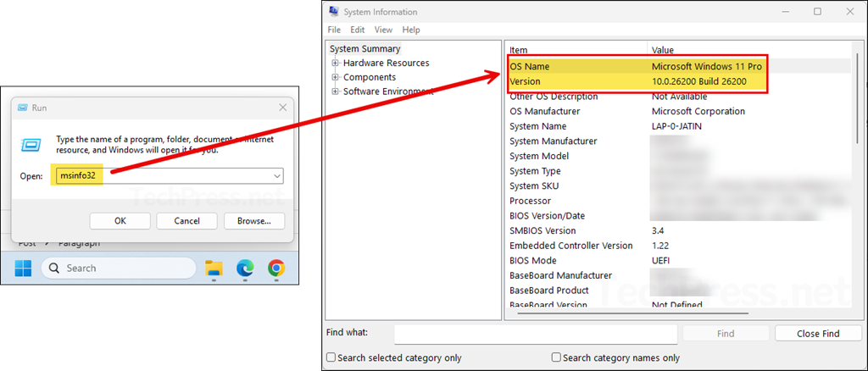Select the BIOS Version/Date row
The image size is (868, 371).
pos(679,216)
